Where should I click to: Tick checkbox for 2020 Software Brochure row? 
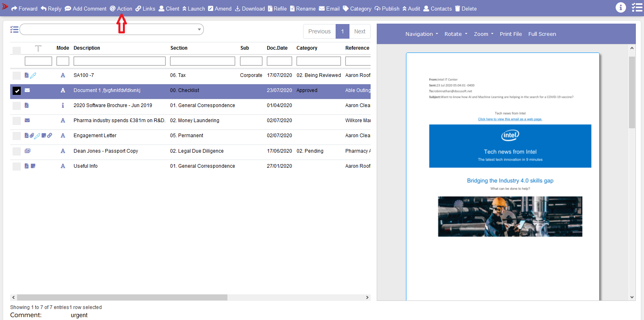click(17, 106)
